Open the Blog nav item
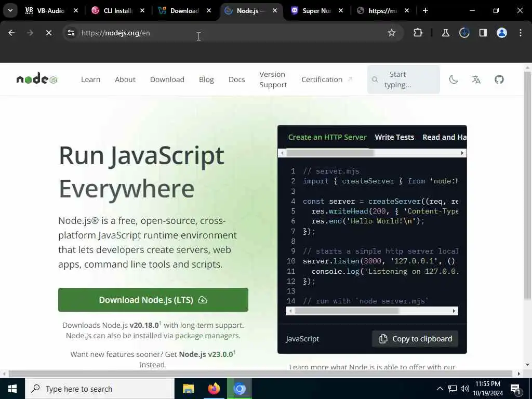Image resolution: width=532 pixels, height=399 pixels. 206,79
